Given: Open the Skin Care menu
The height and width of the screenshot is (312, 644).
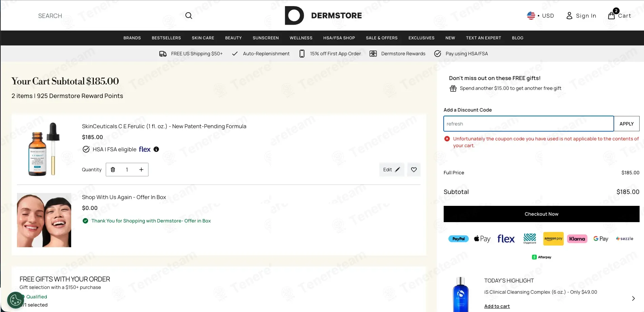Looking at the screenshot, I should (203, 38).
